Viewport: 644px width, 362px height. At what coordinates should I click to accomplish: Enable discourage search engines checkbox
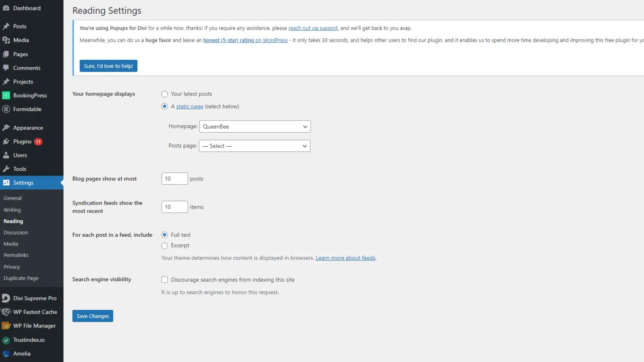pos(164,280)
